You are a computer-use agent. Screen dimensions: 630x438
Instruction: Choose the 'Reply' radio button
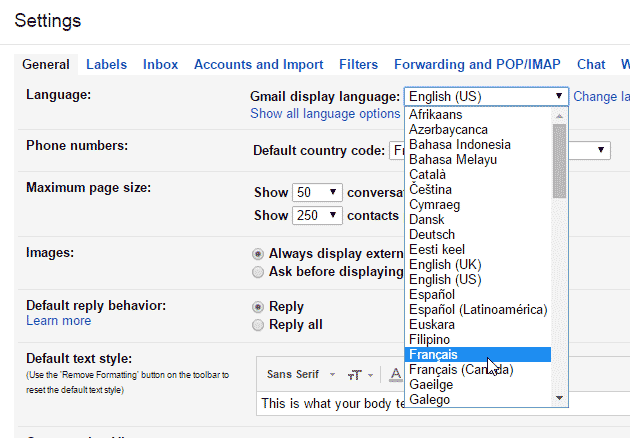click(258, 307)
